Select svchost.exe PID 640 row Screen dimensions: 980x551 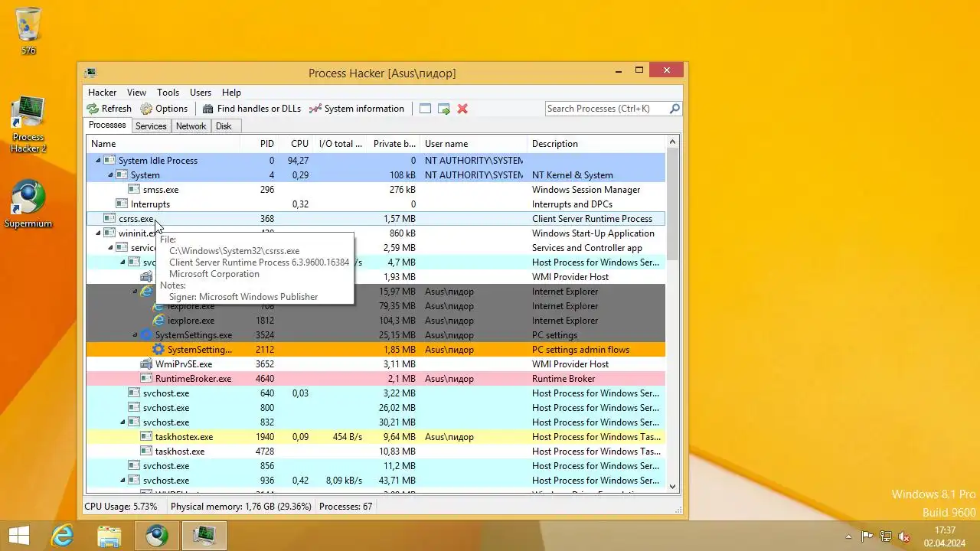point(375,393)
